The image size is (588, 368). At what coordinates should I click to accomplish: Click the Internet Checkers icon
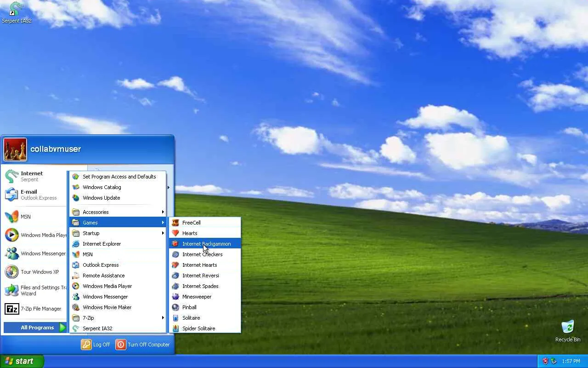(175, 254)
